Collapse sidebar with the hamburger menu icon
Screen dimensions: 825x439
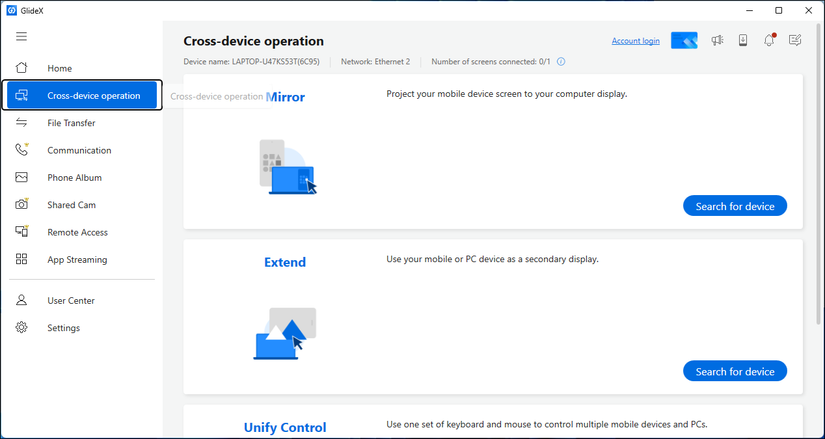point(21,36)
